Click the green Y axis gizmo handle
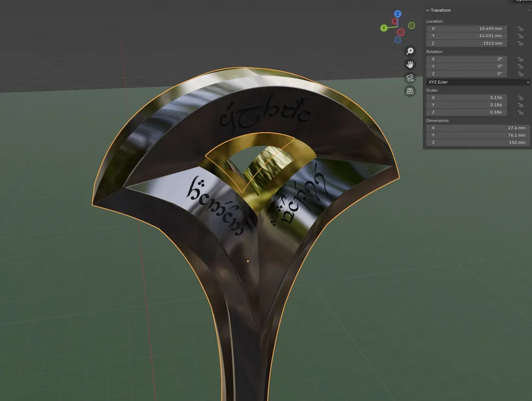532x401 pixels. (384, 28)
